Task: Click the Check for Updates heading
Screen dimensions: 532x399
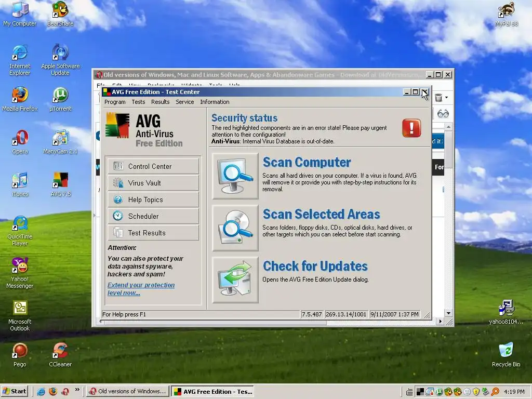Action: [x=315, y=266]
